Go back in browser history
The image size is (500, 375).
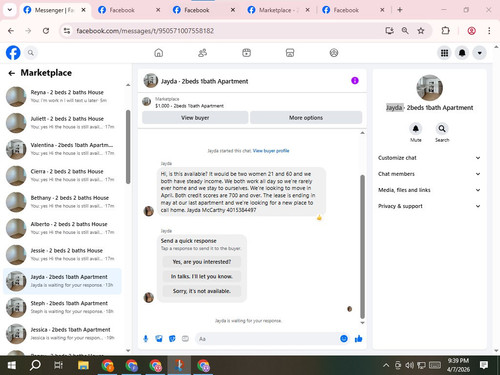pyautogui.click(x=11, y=31)
